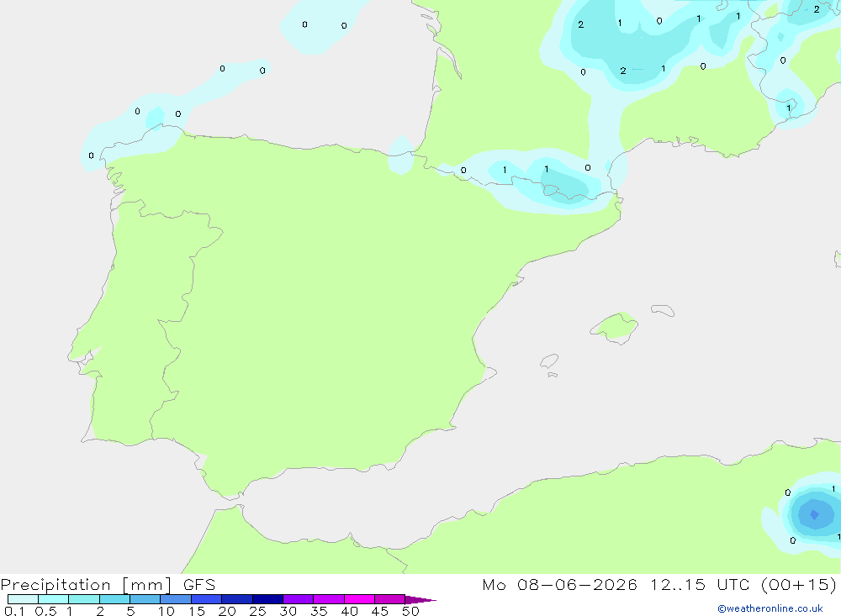Click the "Precipitation [mm] GFS" title
Viewport: 841px width, 616px height.
point(108,585)
